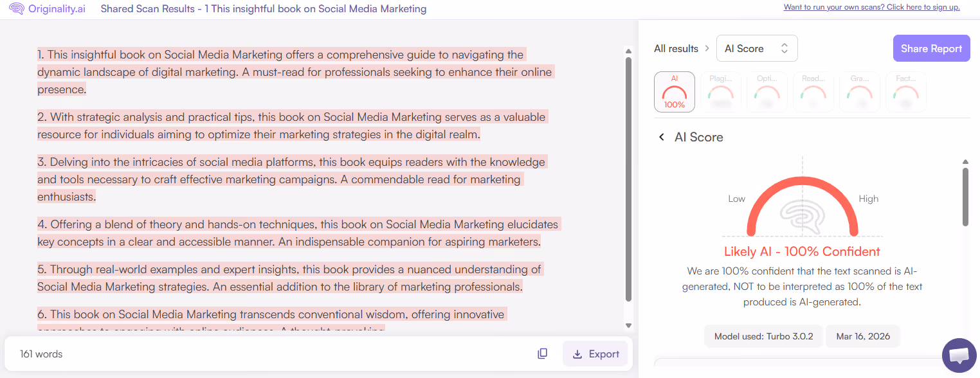Viewport: 980px width, 378px height.
Task: Select the Optimization score tab
Action: point(767,92)
